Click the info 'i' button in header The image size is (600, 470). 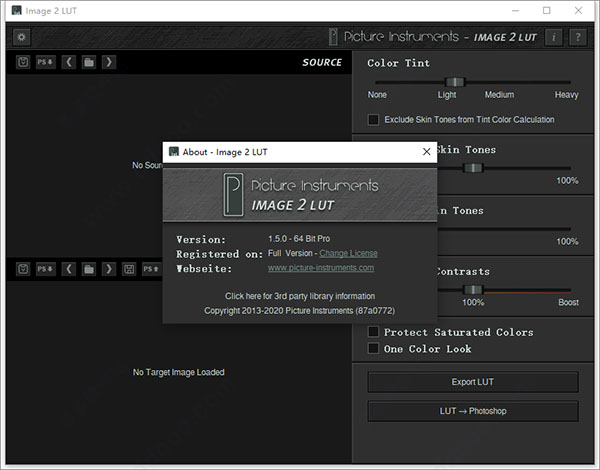(x=553, y=37)
